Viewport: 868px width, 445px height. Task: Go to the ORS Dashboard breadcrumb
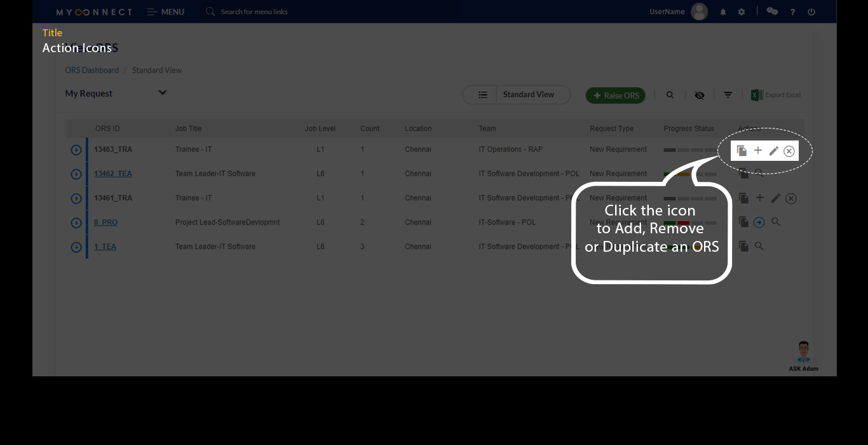click(x=92, y=71)
